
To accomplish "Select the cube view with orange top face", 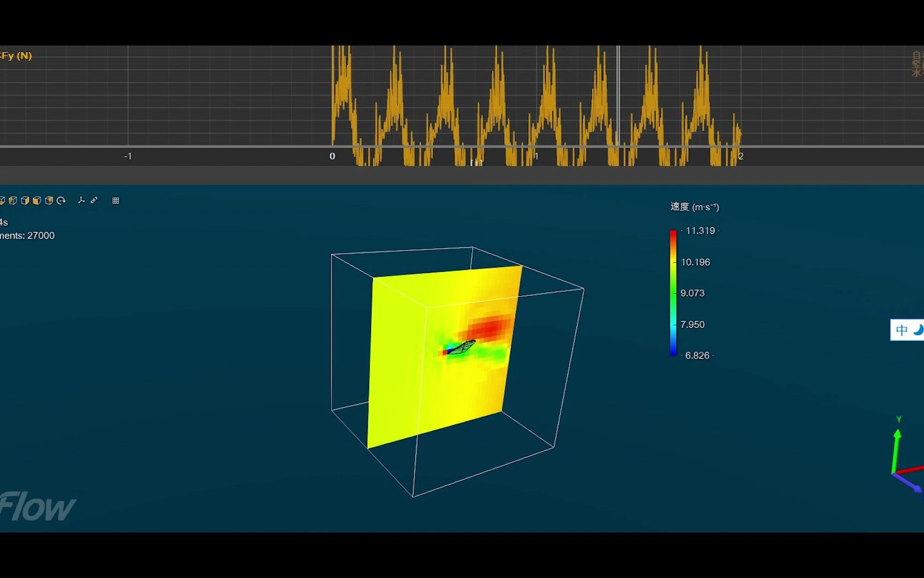I will pyautogui.click(x=49, y=201).
